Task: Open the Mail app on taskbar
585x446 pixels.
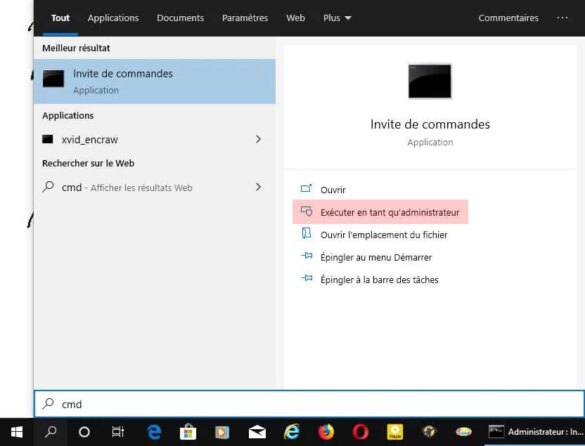Action: (x=257, y=432)
